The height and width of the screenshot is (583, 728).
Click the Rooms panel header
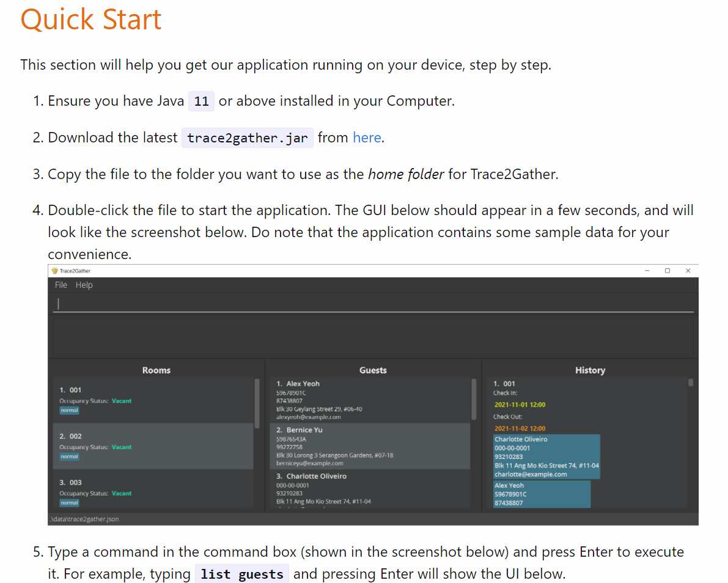click(156, 370)
